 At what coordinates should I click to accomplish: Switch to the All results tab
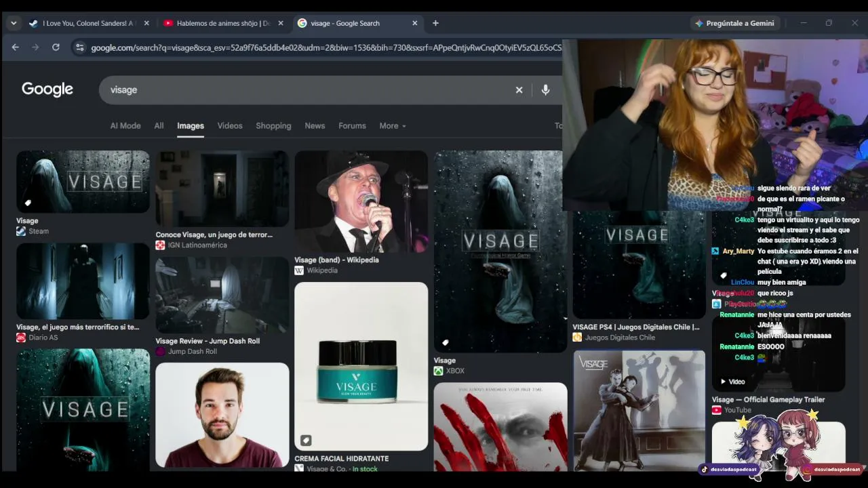point(159,125)
